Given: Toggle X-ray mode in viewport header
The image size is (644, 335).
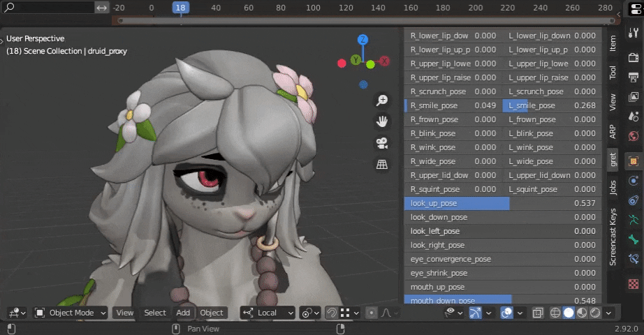Looking at the screenshot, I should 539,313.
